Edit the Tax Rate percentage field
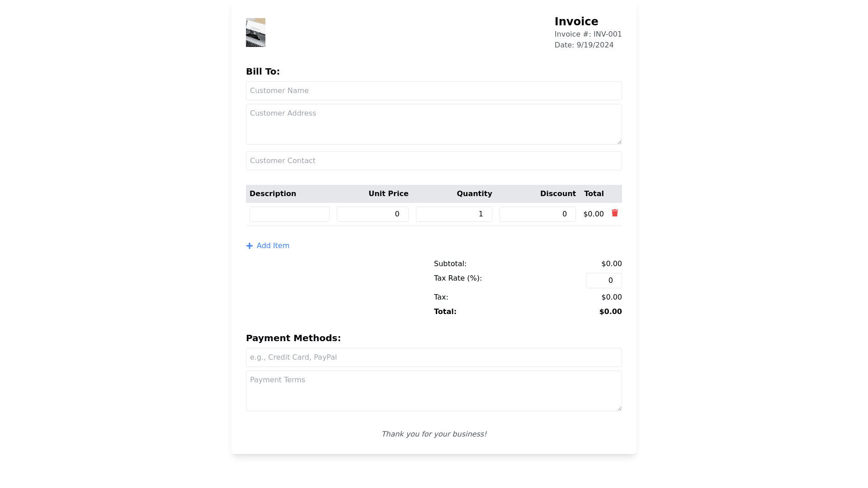This screenshot has height=488, width=868. [x=604, y=281]
